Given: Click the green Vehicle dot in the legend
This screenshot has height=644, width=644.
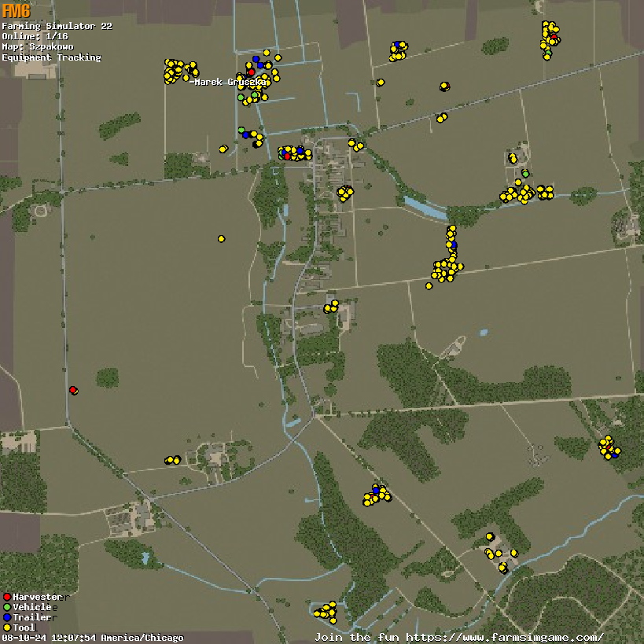Looking at the screenshot, I should tap(7, 607).
